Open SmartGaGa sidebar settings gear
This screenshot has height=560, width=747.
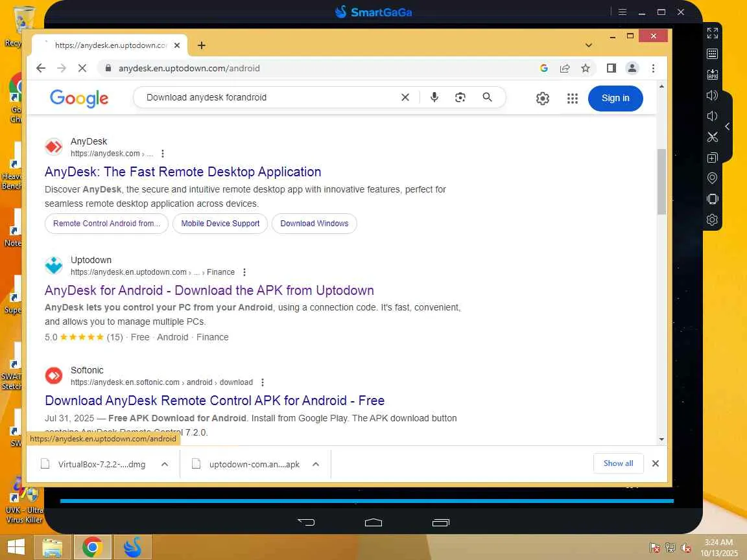[x=712, y=220]
